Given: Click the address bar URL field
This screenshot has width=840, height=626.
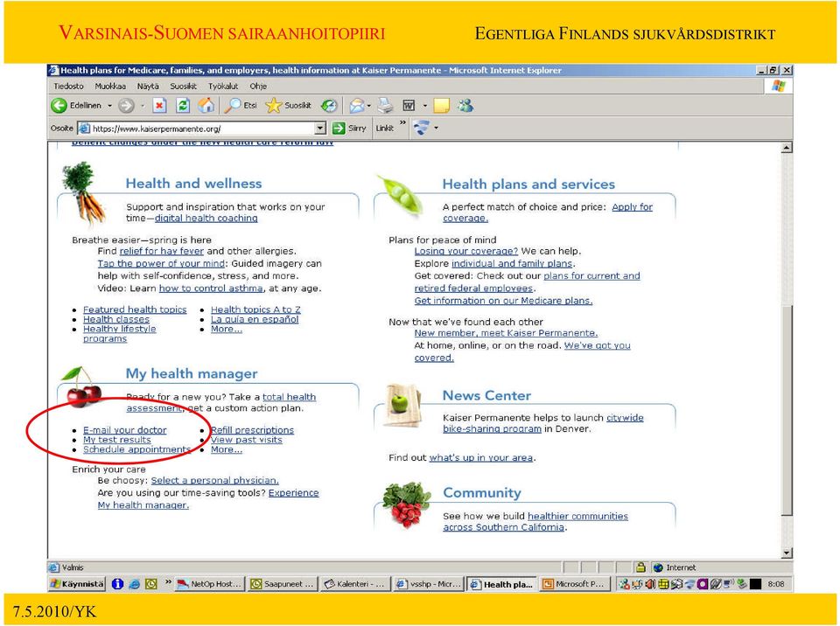Looking at the screenshot, I should [202, 129].
